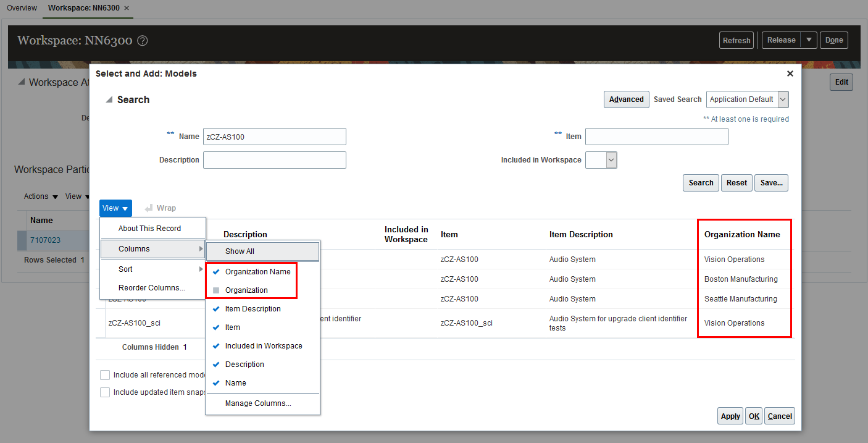Click the OK button
Screen dimensions: 868x443
[754, 416]
